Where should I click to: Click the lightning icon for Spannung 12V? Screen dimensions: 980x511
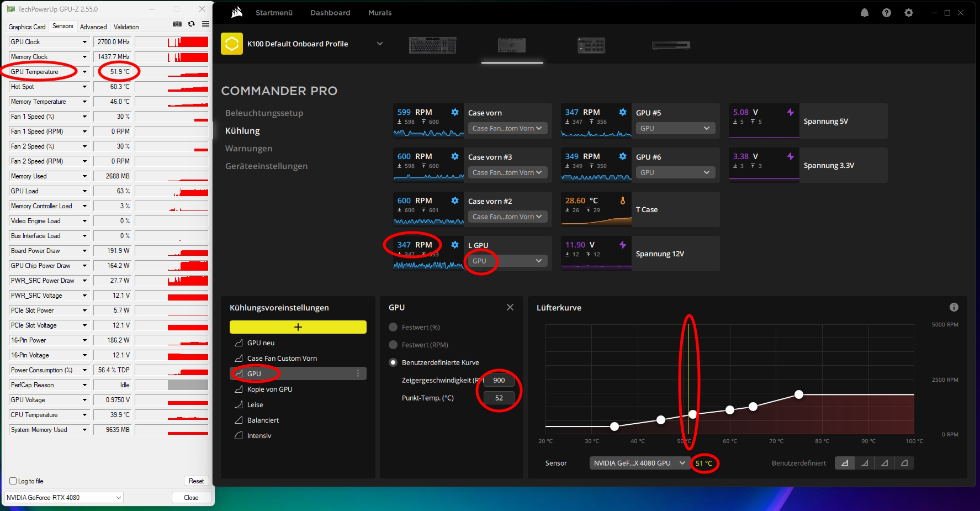pos(623,245)
